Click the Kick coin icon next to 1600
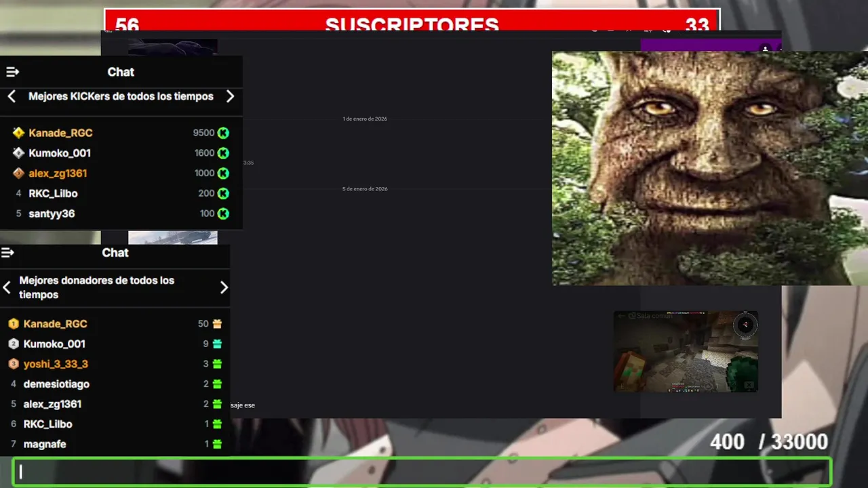The image size is (868, 488). 223,153
